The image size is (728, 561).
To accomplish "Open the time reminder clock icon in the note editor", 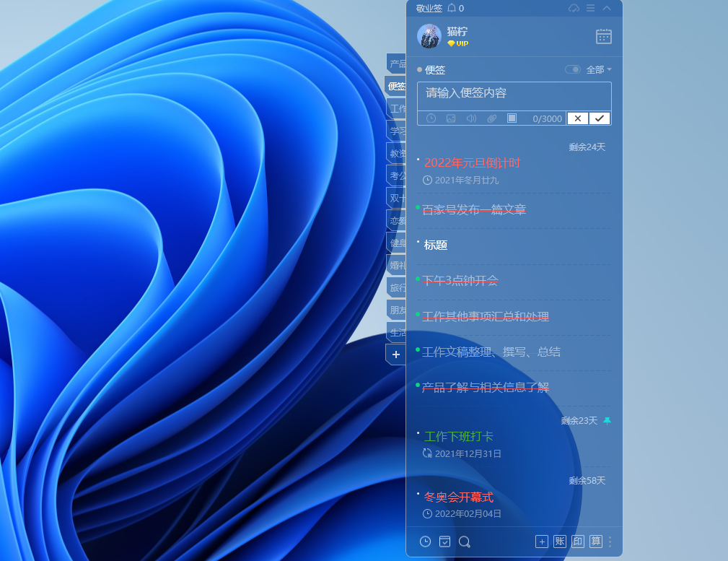I will pyautogui.click(x=431, y=118).
